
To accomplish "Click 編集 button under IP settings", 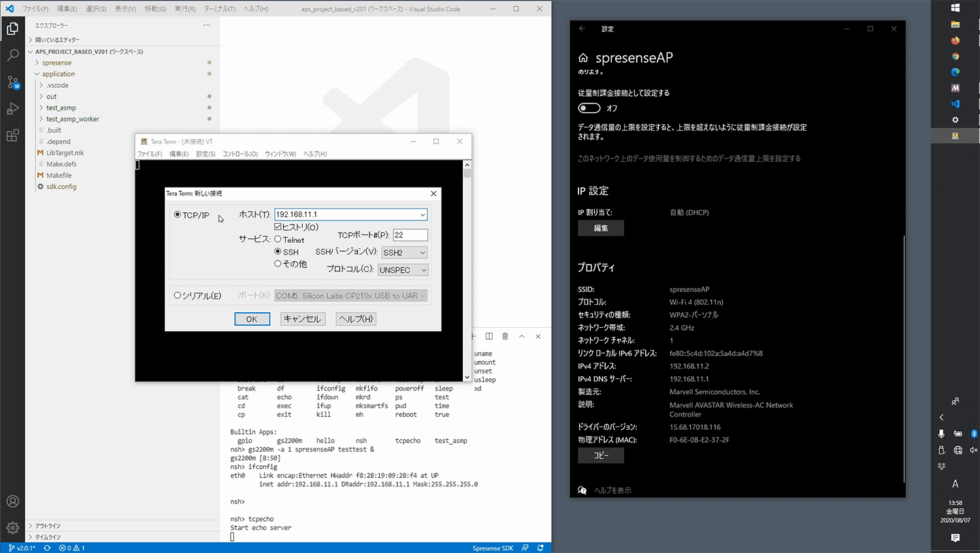I will 601,229.
